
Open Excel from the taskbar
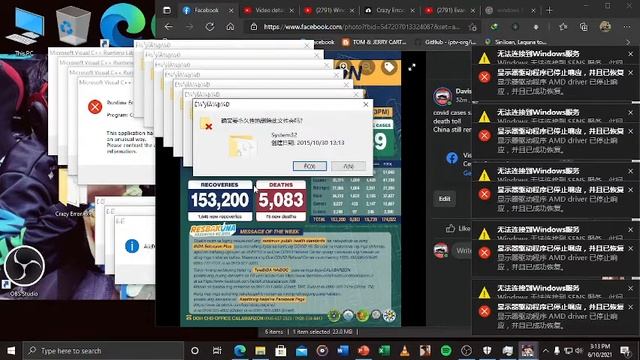[384, 351]
